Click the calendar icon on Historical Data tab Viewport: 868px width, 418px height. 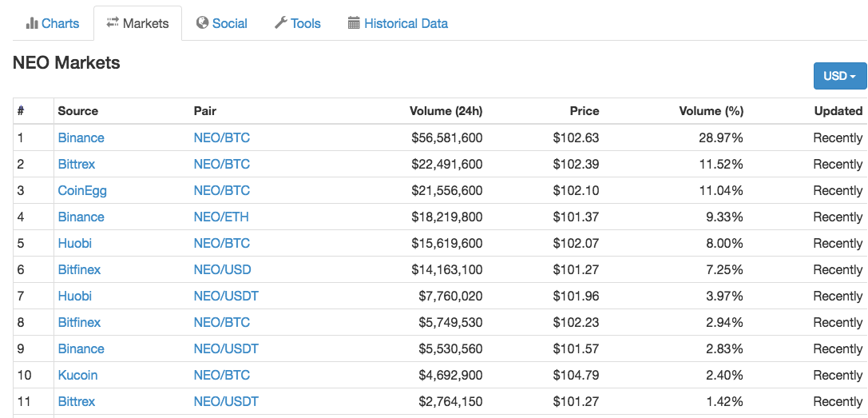tap(355, 23)
